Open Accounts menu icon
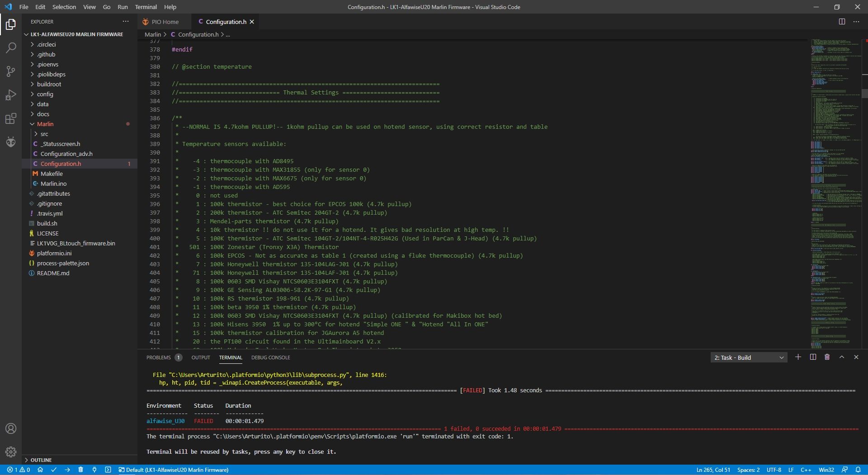Screen dimensions: 868x475 pyautogui.click(x=11, y=428)
